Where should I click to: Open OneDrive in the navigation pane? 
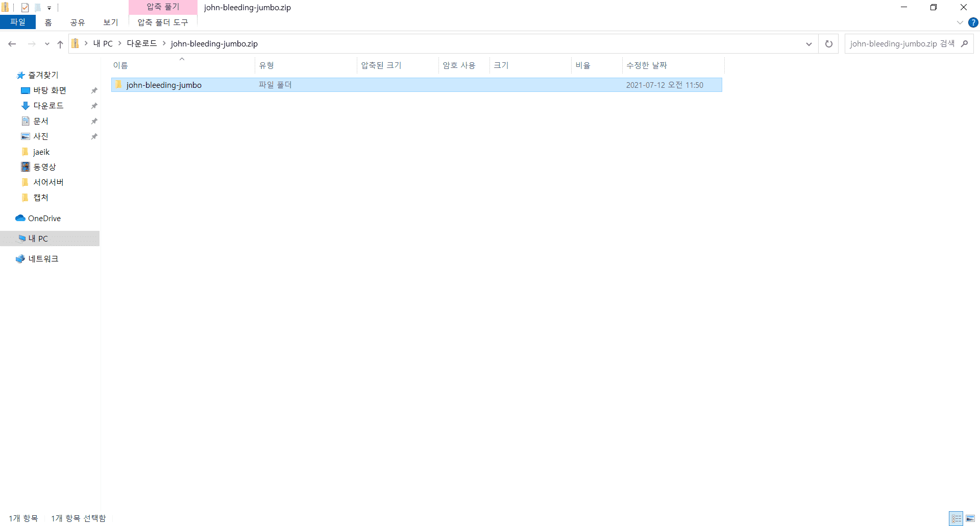44,218
